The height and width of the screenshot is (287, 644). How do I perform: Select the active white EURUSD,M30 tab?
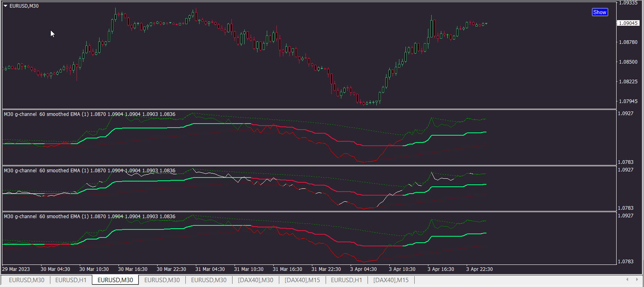point(115,280)
